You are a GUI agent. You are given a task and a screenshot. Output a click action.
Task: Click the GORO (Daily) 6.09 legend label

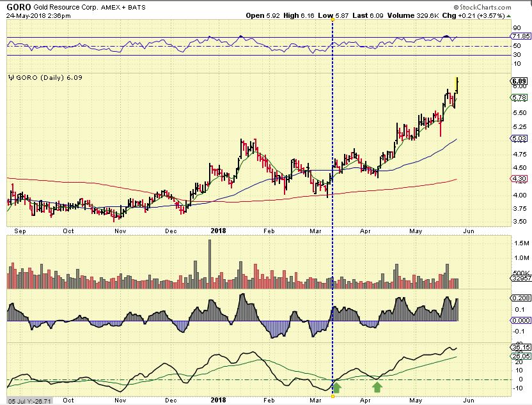(49, 77)
